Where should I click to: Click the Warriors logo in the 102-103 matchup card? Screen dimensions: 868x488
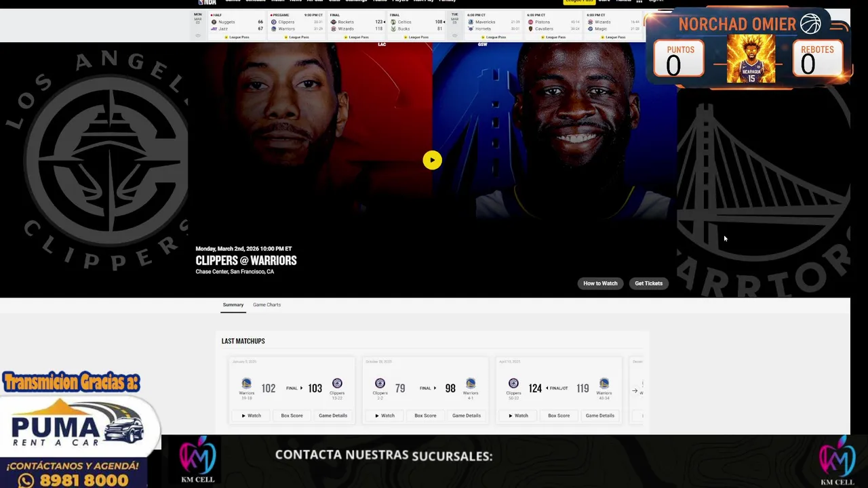pos(246,384)
